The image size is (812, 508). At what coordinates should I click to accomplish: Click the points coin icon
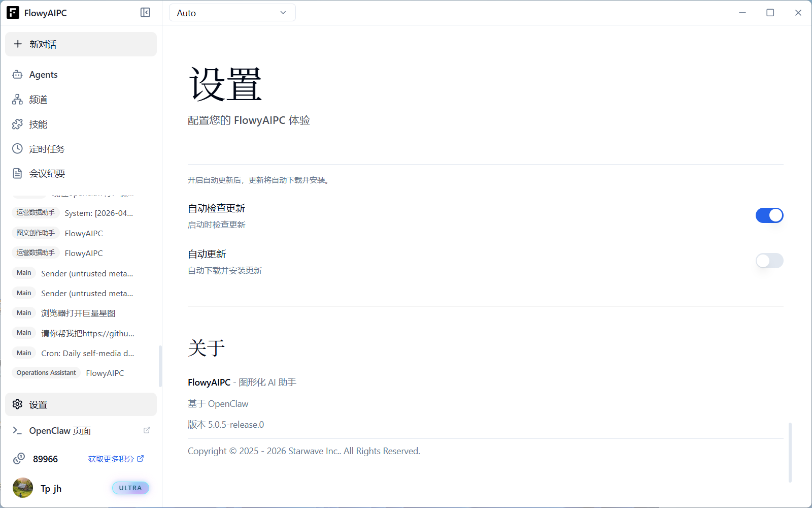pyautogui.click(x=19, y=459)
